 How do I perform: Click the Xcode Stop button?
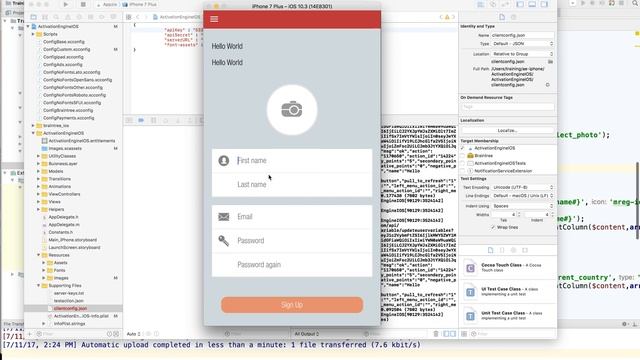pos(83,4)
